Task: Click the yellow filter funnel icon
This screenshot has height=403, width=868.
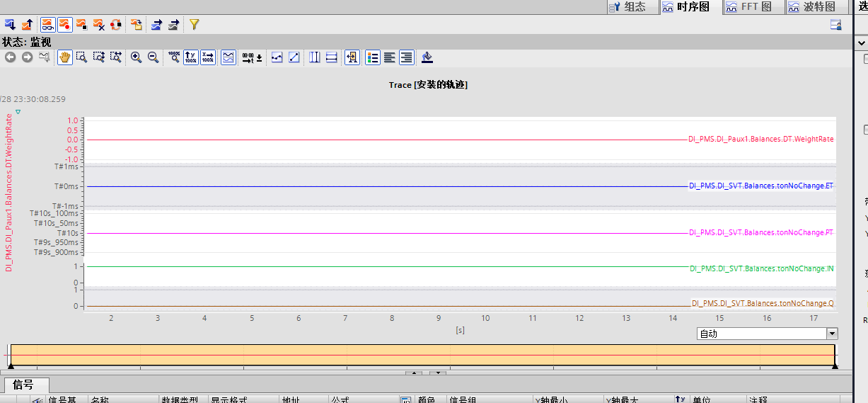Action: pyautogui.click(x=194, y=24)
